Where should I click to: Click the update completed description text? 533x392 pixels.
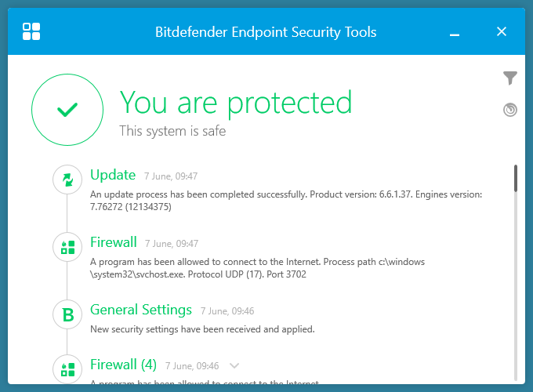tap(286, 200)
